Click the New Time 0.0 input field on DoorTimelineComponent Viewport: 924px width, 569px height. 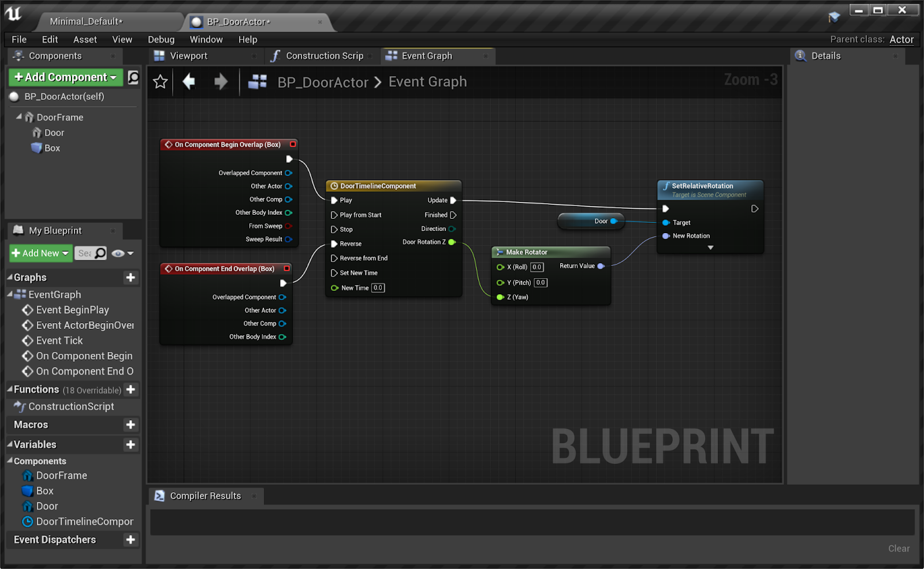click(378, 287)
